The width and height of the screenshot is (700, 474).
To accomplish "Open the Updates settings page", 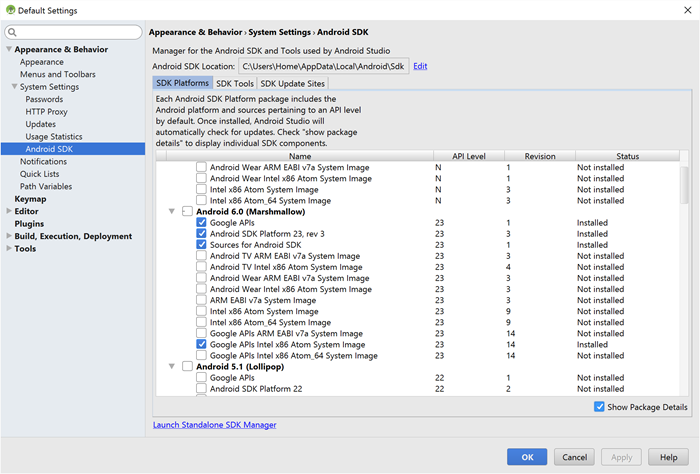I will coord(41,124).
